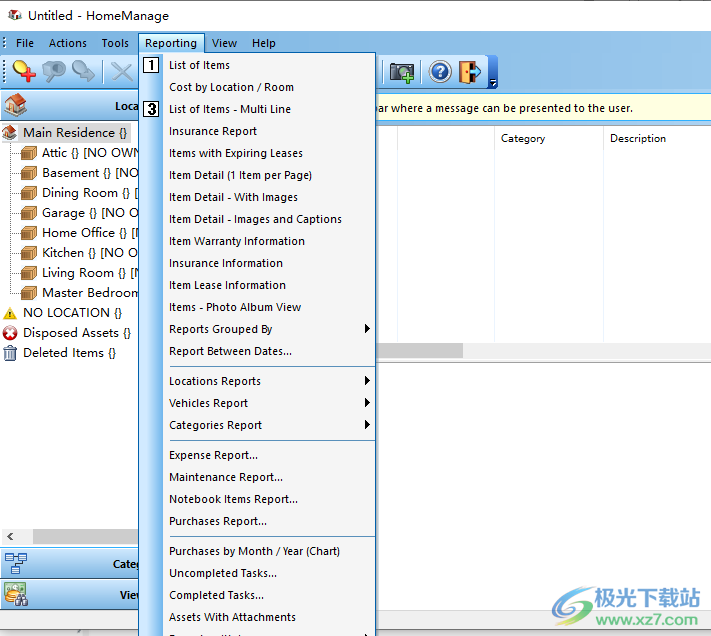Viewport: 711px width, 636px height.
Task: Click the Basement box icon
Action: 29,173
